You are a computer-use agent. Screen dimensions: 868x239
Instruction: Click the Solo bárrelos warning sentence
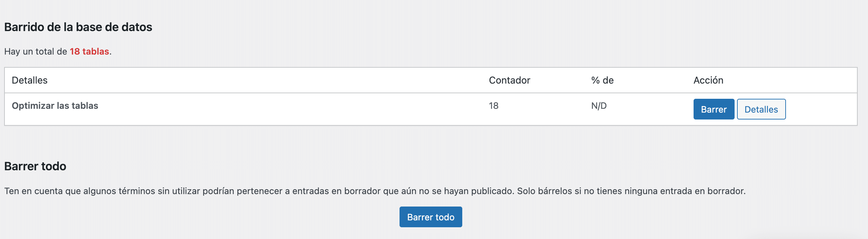[x=631, y=191]
